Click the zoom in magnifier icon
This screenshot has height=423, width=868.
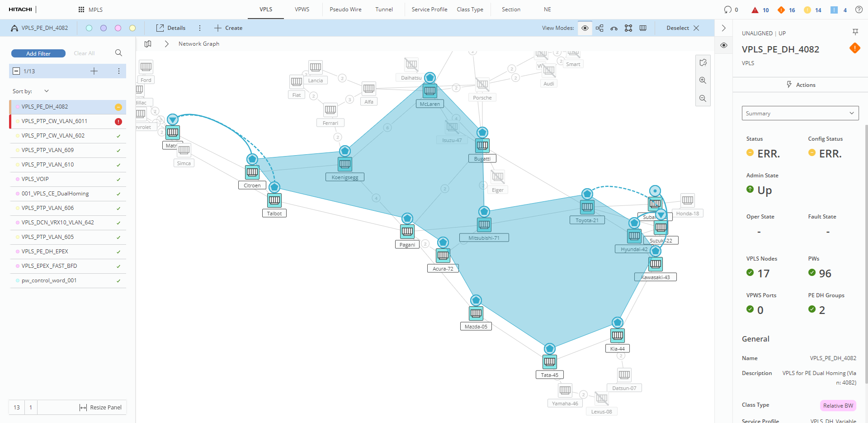click(703, 81)
